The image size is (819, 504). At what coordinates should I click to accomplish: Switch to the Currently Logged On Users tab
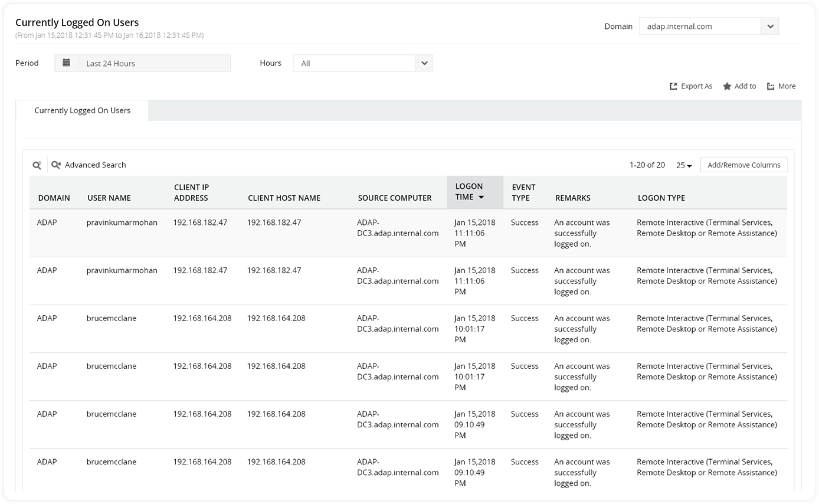tap(82, 110)
